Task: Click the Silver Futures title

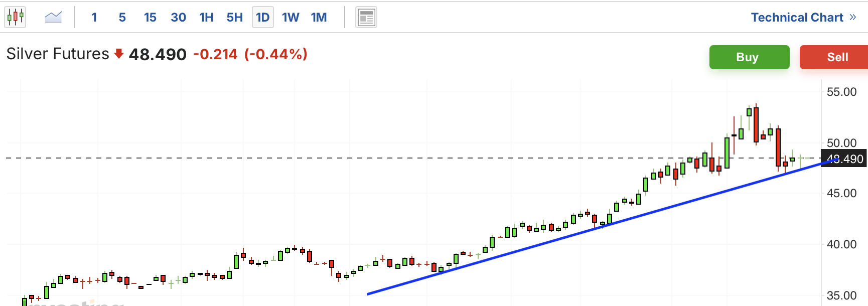Action: pos(58,54)
